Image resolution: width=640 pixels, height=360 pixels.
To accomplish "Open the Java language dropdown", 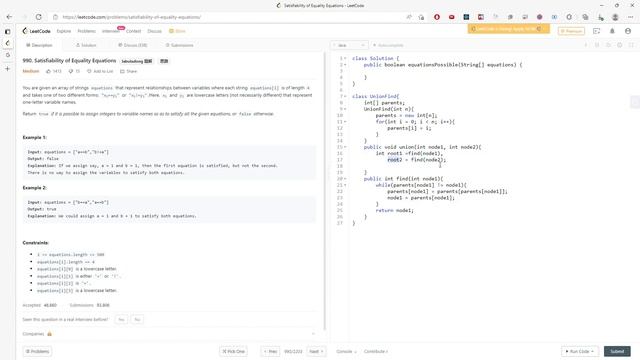I will click(x=349, y=45).
